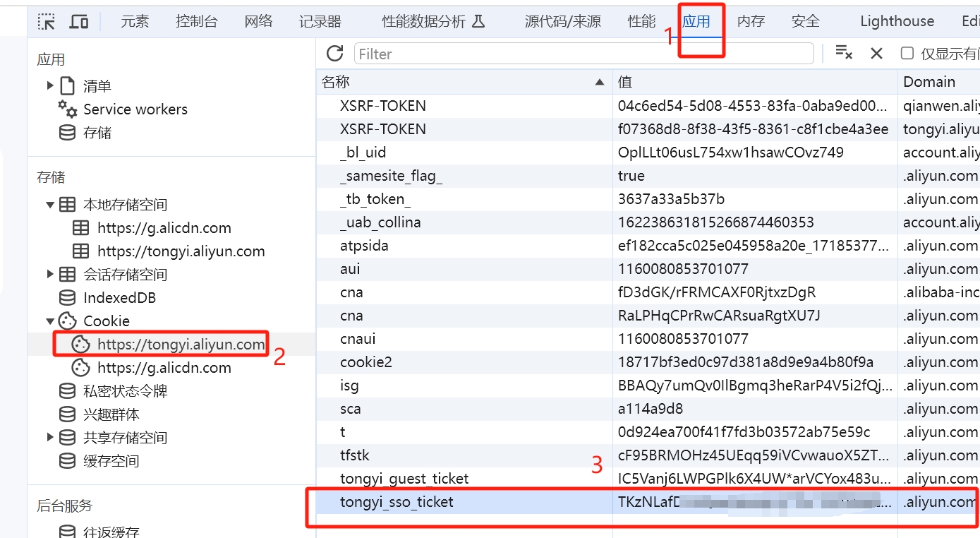Refresh the cookie list
Screen dimensions: 980x538
pyautogui.click(x=334, y=53)
